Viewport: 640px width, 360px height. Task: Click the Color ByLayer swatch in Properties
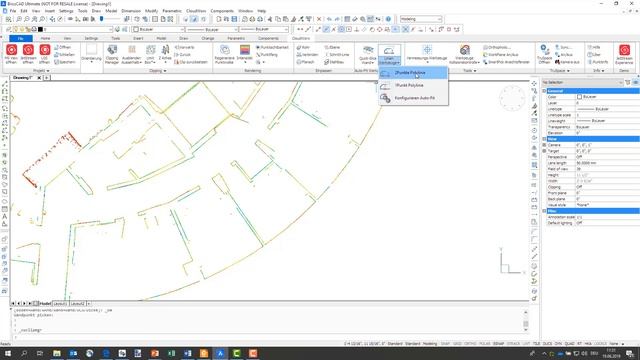tap(579, 97)
